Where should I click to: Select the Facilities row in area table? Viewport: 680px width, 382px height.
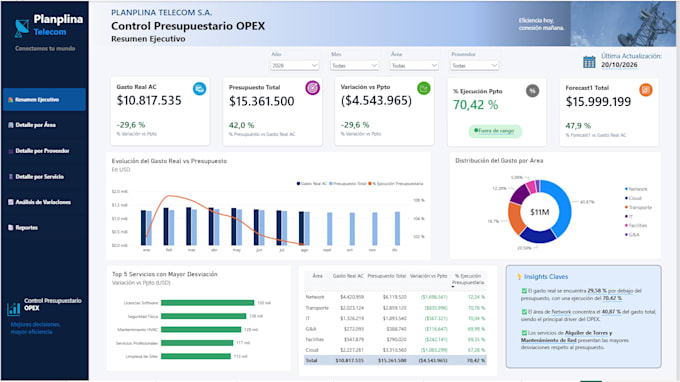(x=395, y=340)
